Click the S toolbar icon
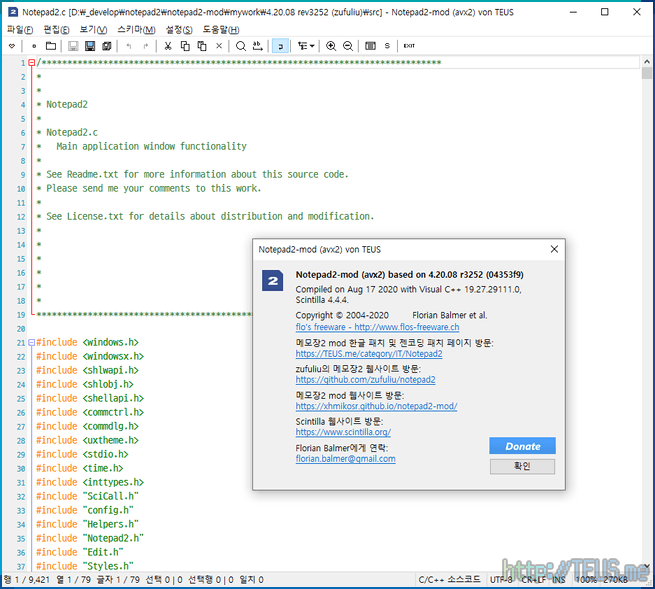 point(387,46)
